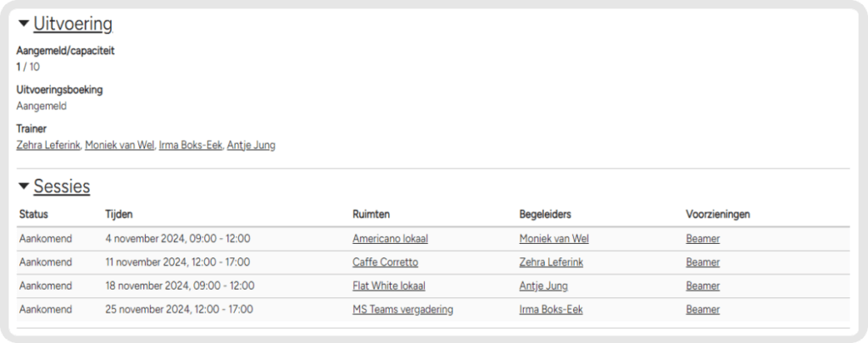Screen dimensions: 868x343
Task: Click Zehra Leferink in Begeleiders column
Action: tap(551, 263)
